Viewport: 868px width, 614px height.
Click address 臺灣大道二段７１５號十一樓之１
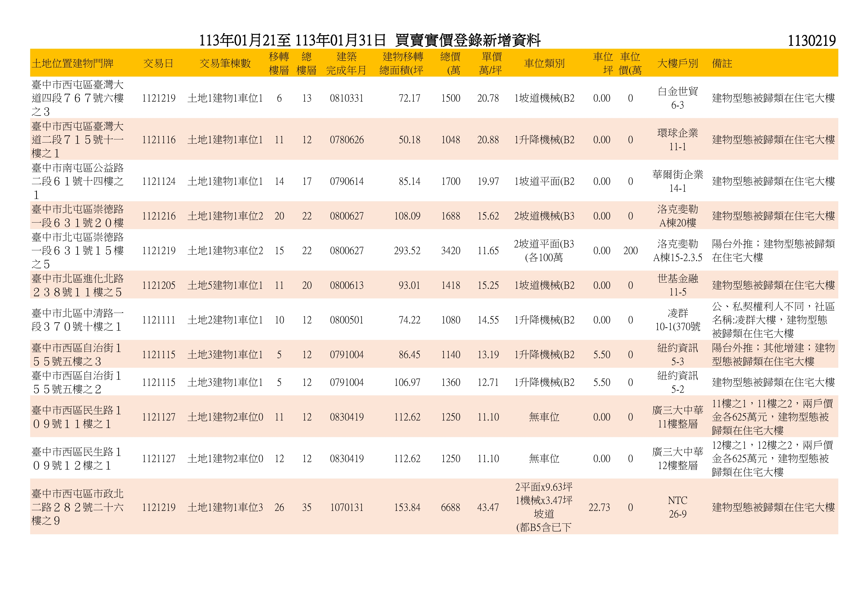(77, 139)
